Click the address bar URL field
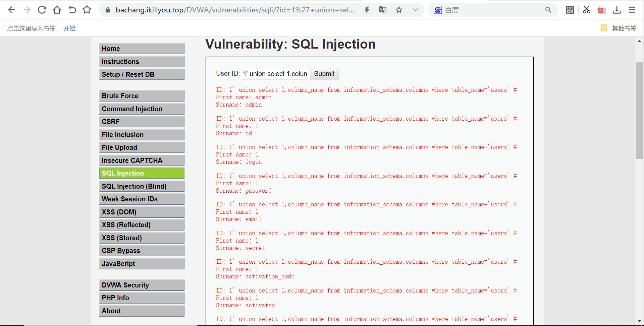 tap(235, 10)
